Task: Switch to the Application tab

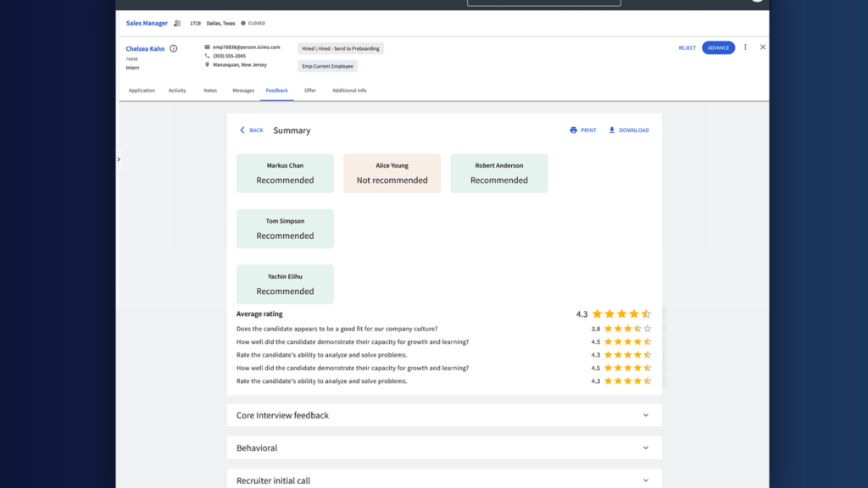Action: pos(142,91)
